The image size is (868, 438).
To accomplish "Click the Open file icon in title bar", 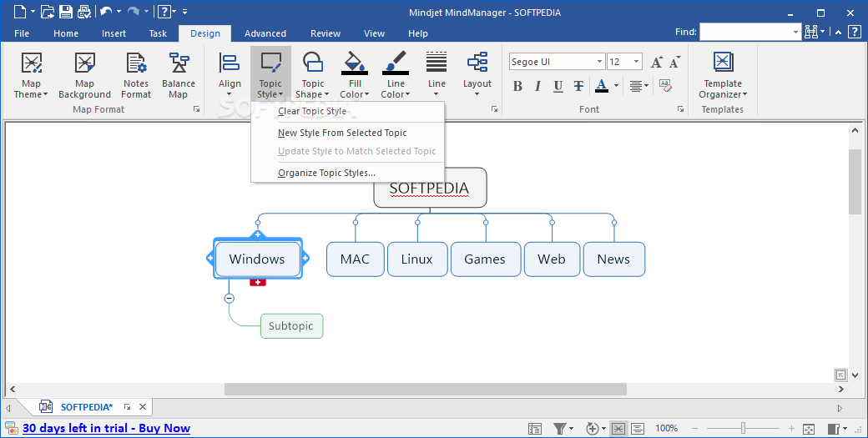I will [48, 11].
